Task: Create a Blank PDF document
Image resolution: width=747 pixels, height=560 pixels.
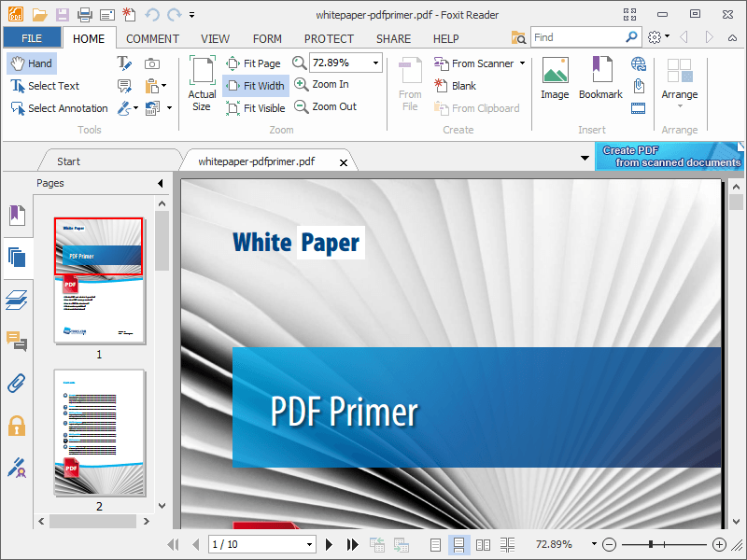Action: pos(463,85)
